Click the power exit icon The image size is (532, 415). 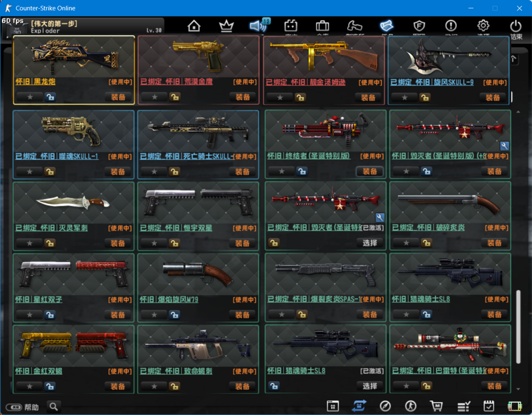(516, 26)
